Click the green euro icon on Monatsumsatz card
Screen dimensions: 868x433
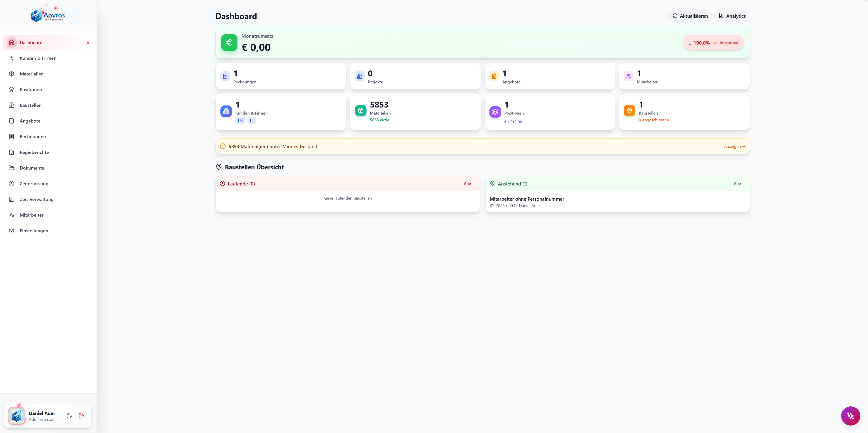229,43
